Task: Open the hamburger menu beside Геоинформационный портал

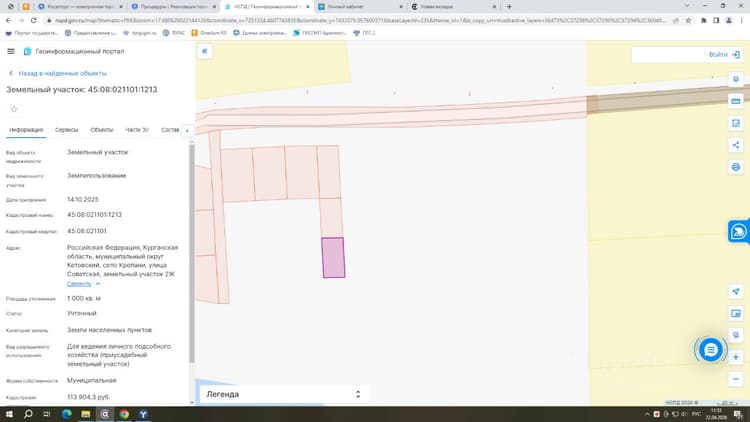Action: point(11,51)
